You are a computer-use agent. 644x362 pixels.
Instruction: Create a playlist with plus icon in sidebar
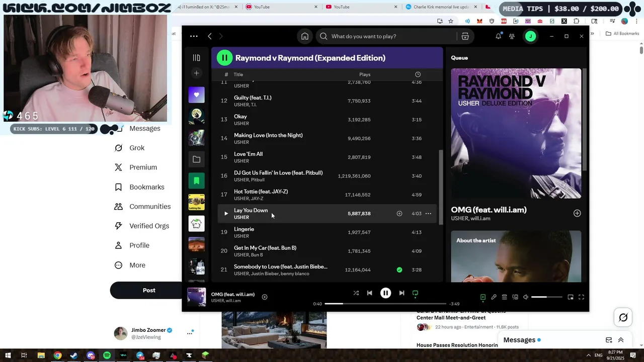[196, 73]
